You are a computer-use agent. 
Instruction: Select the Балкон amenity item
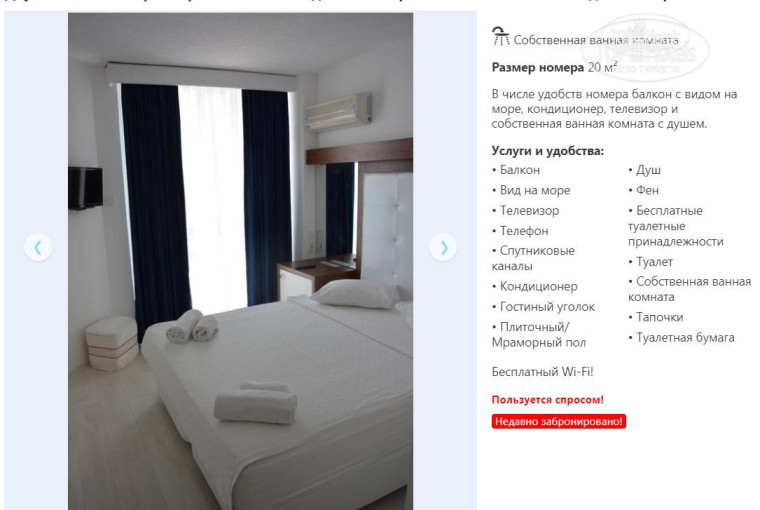[516, 170]
